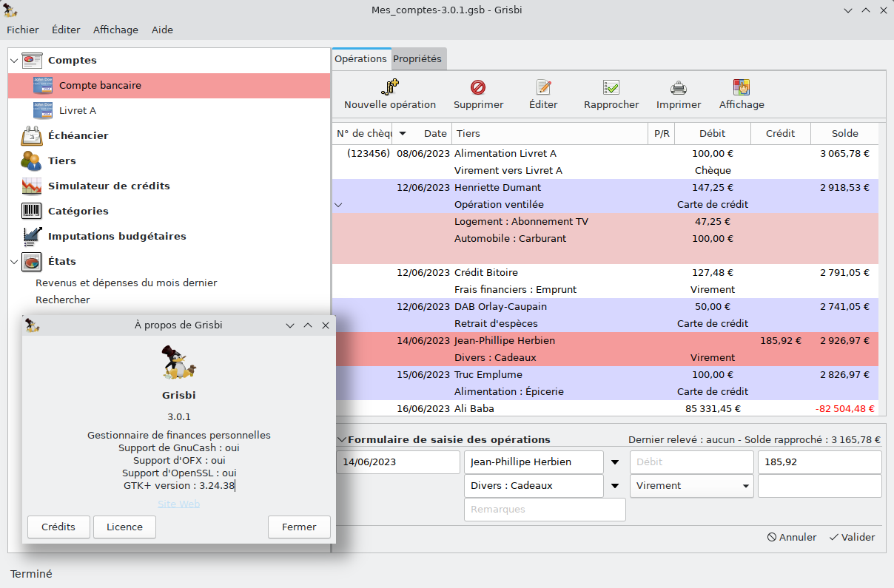Select the Truc Emplume transaction
Screen dimensions: 894x588
click(605, 383)
